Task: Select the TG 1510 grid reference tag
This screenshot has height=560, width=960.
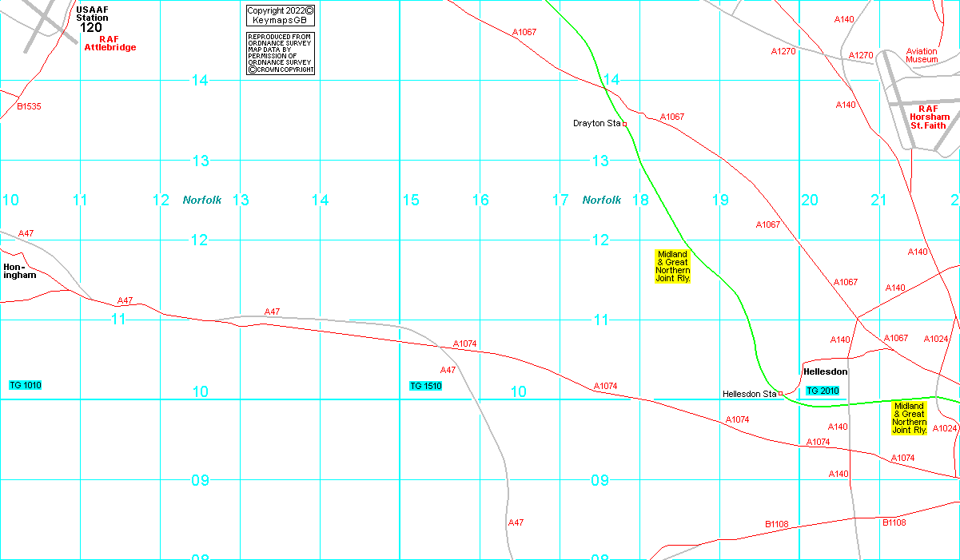Action: tap(426, 386)
